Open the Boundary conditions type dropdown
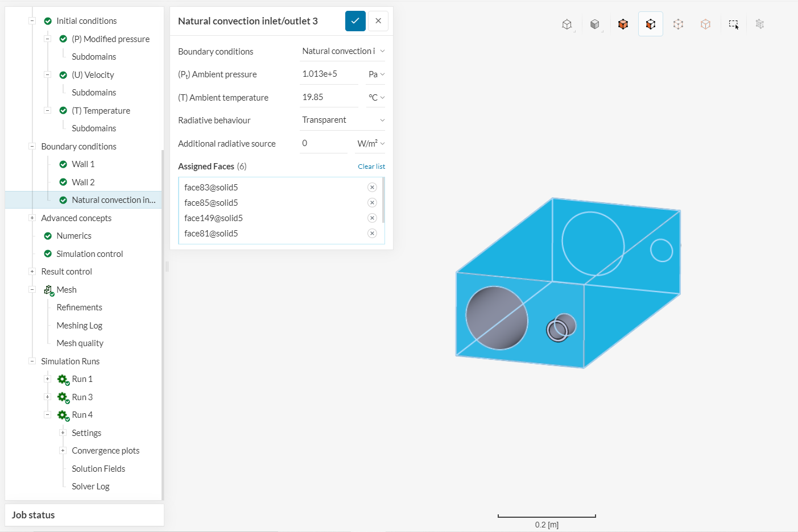This screenshot has width=798, height=532. 343,51
